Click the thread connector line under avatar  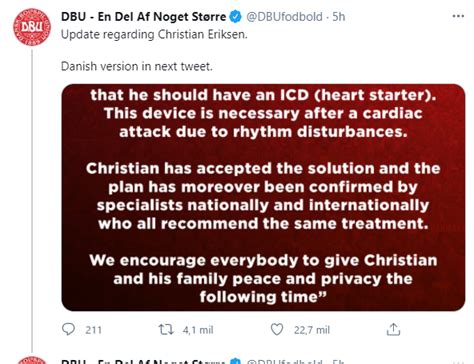[32, 201]
